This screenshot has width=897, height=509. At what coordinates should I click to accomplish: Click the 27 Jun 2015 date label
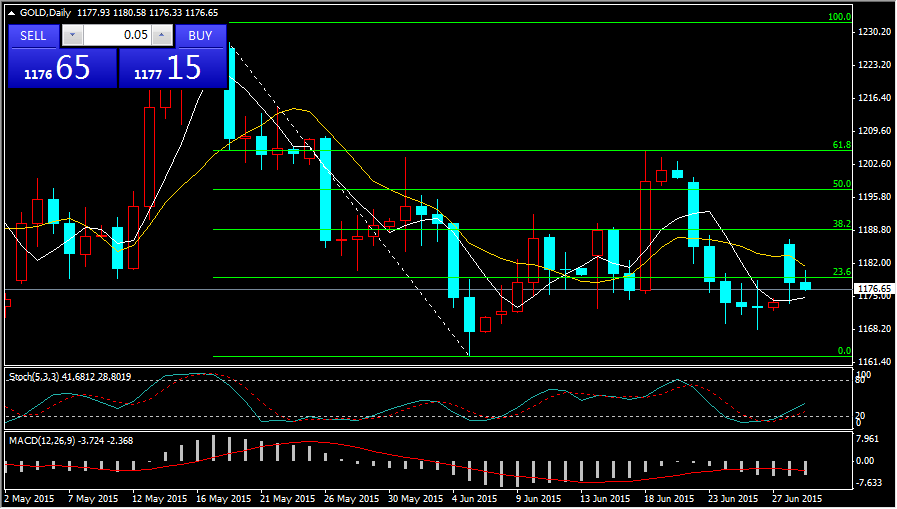coord(797,499)
